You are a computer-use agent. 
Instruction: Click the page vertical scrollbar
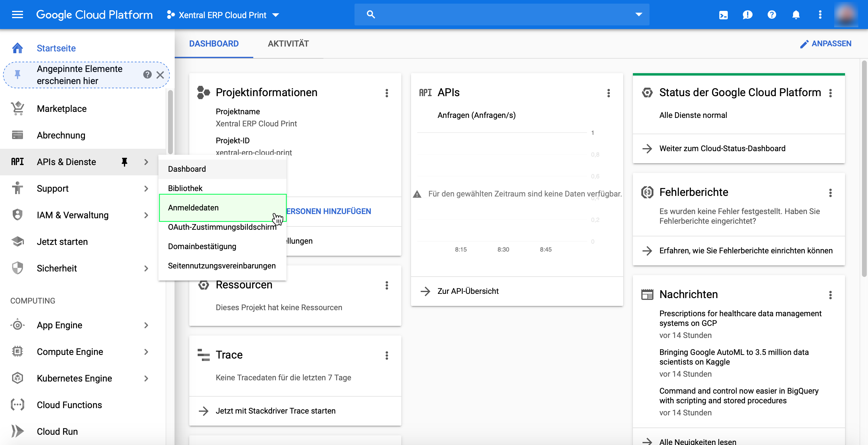[x=864, y=169]
